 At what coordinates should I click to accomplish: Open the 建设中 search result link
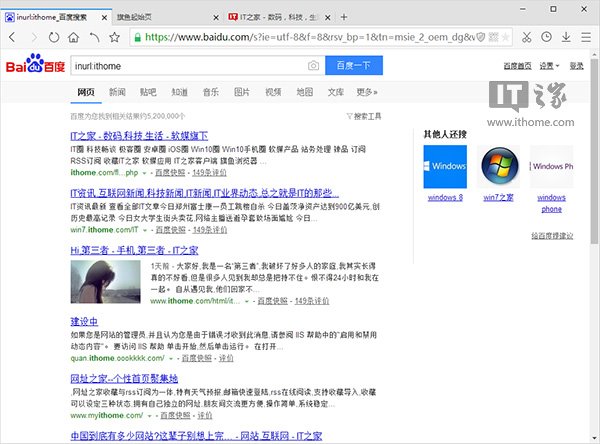pos(83,321)
